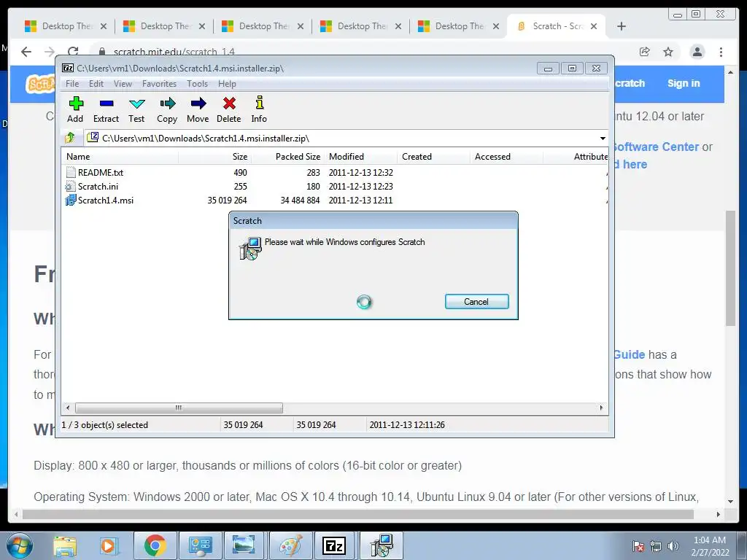Click the Software Center link on page

(656, 147)
